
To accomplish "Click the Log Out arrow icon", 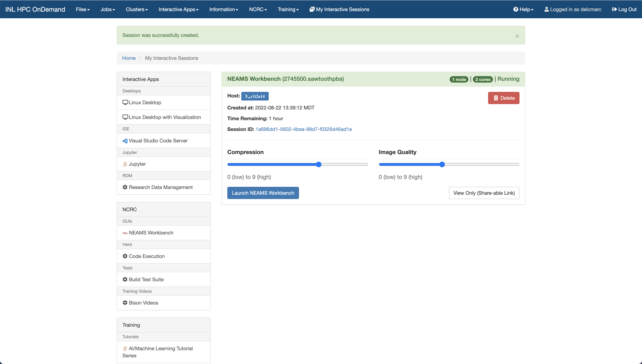I will pyautogui.click(x=614, y=9).
